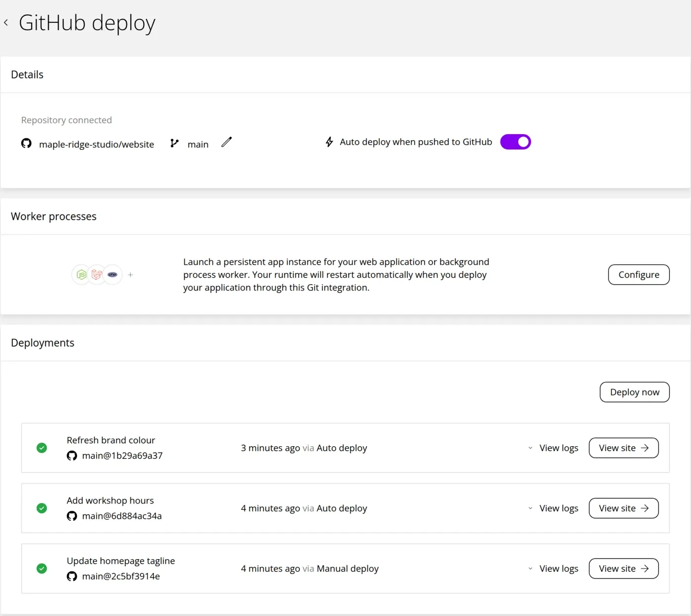The width and height of the screenshot is (691, 616).
Task: Open the Configure worker processes button
Action: 639,275
